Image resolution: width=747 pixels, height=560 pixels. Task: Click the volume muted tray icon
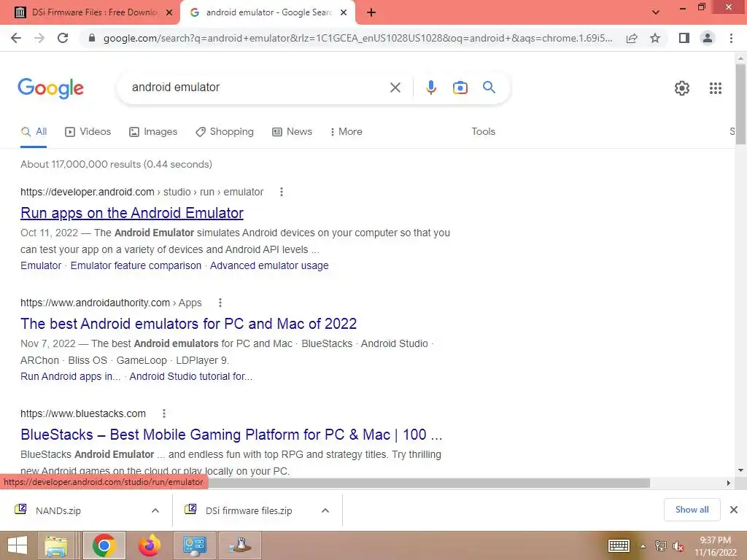(678, 546)
